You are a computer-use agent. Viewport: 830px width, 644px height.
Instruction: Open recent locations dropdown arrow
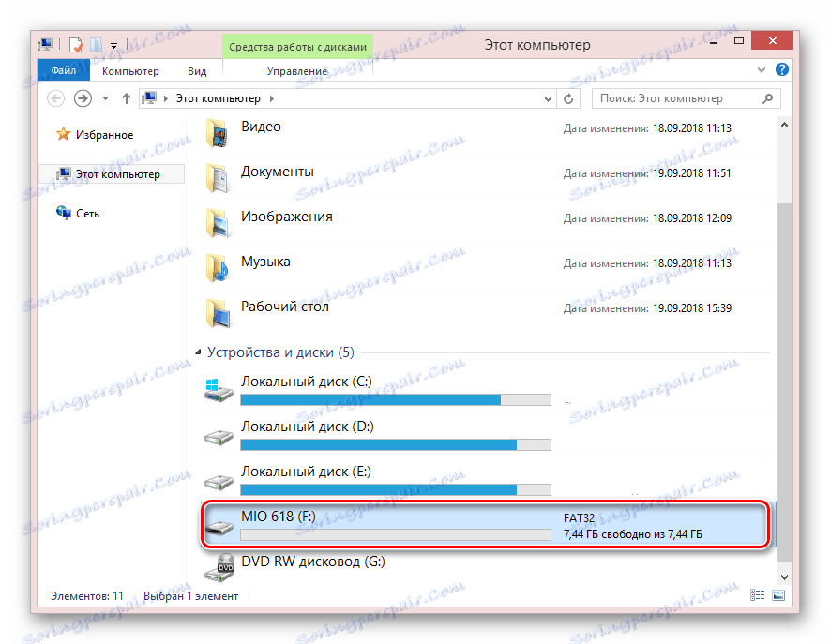pyautogui.click(x=105, y=98)
